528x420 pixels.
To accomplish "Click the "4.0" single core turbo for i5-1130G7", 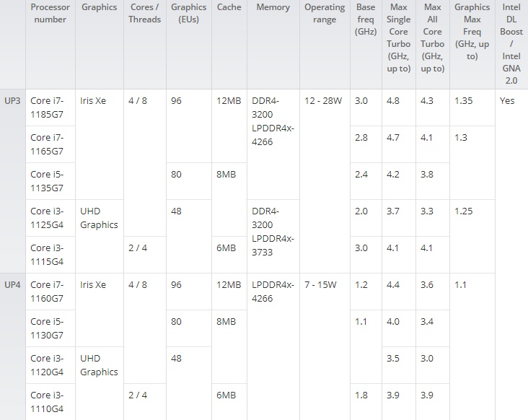I will [393, 321].
